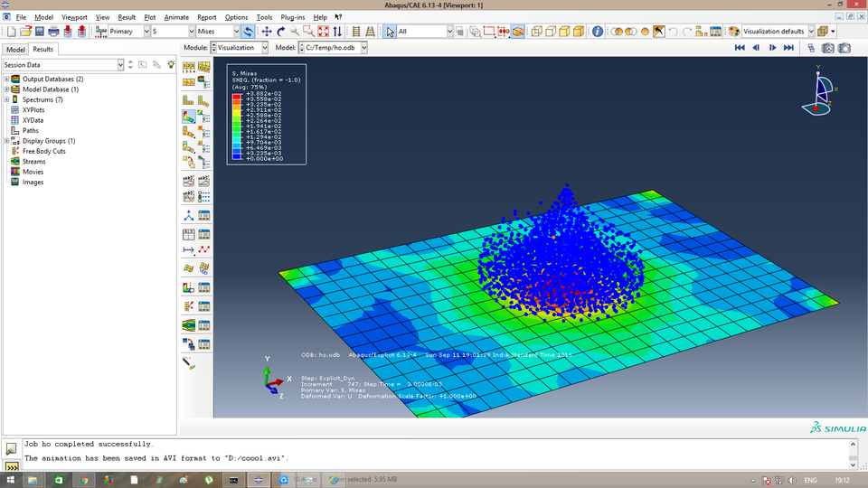
Task: Open the Animate menu
Action: 176,17
